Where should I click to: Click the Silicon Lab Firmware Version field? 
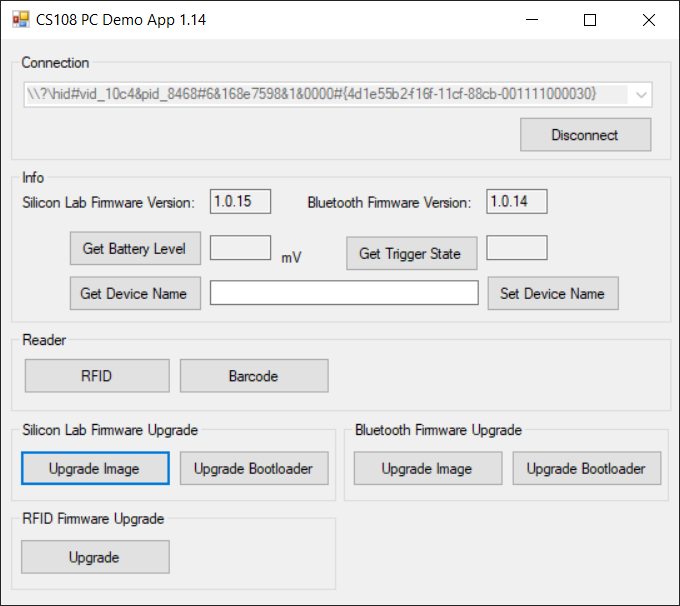click(x=240, y=201)
